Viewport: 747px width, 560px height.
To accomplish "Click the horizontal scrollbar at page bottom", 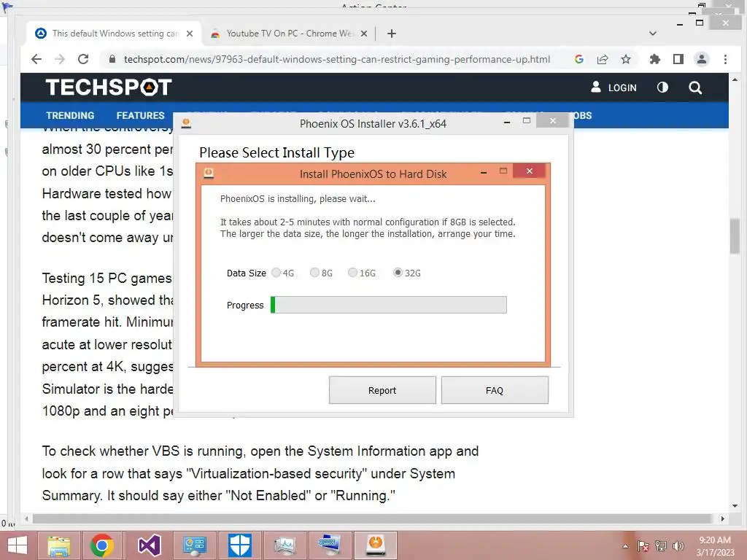I will (x=373, y=518).
